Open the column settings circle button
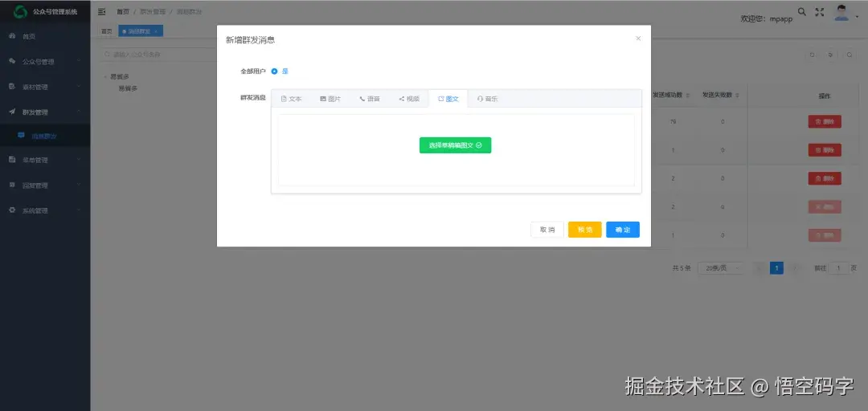Image resolution: width=868 pixels, height=411 pixels. [830, 55]
